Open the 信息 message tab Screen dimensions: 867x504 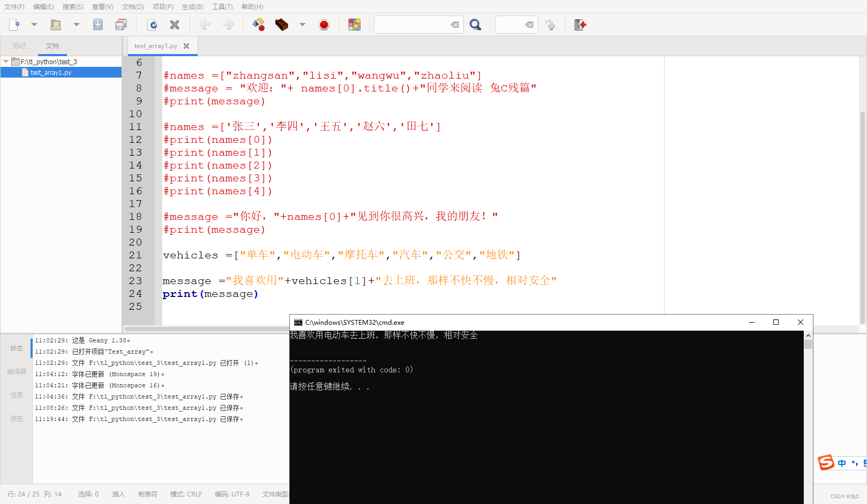pos(17,395)
